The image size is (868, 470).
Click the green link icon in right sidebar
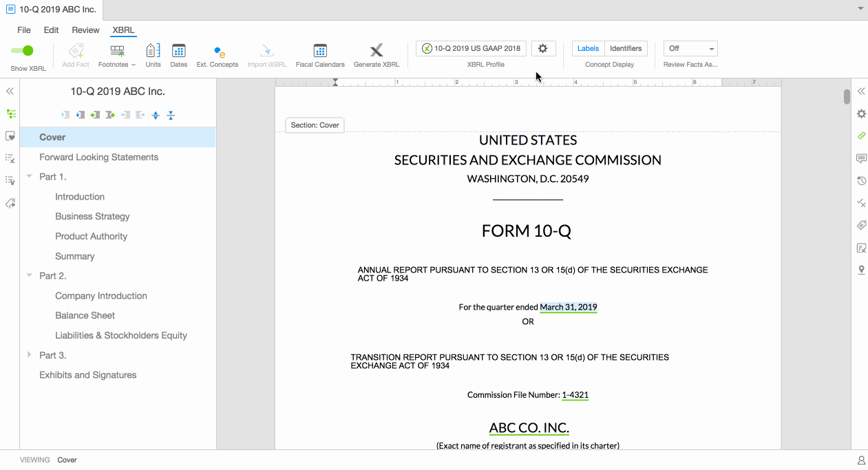point(861,136)
